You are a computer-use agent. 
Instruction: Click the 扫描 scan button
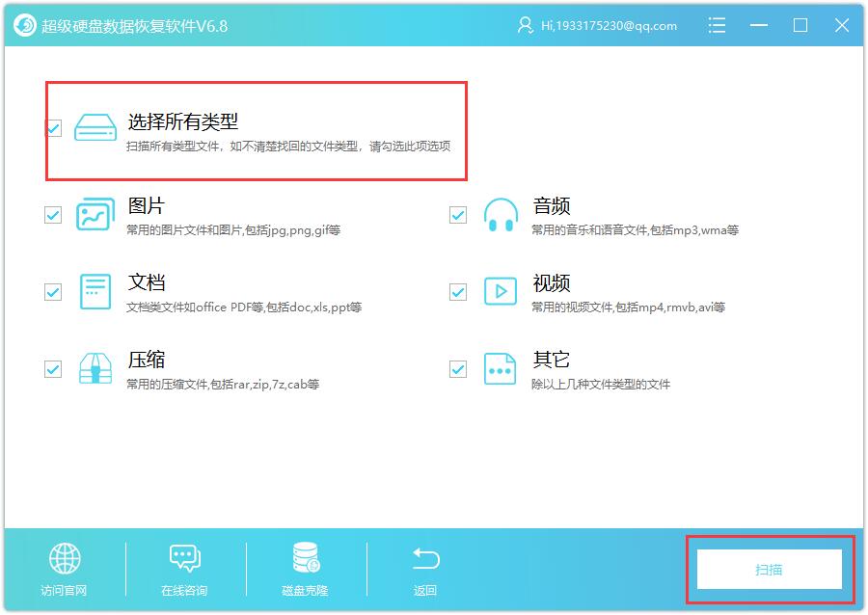(769, 569)
